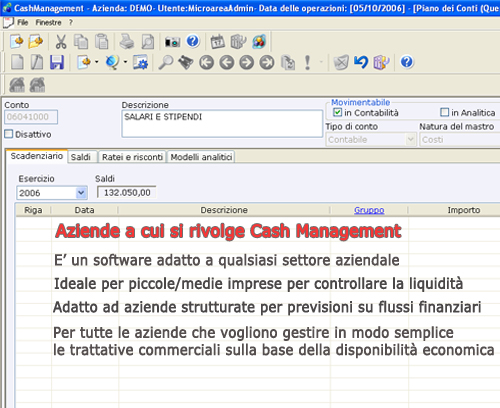Click the grayed delete bin icon
This screenshot has width=500, height=408.
pyautogui.click(x=341, y=62)
